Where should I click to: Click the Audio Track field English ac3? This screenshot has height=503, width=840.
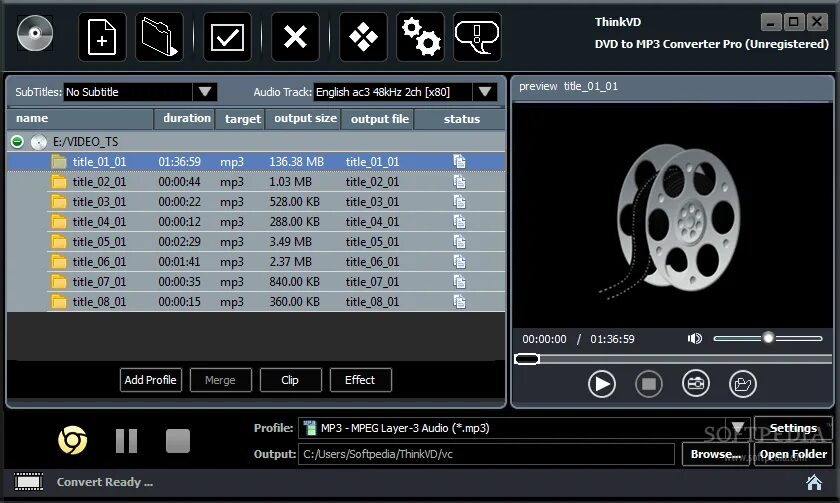(393, 92)
